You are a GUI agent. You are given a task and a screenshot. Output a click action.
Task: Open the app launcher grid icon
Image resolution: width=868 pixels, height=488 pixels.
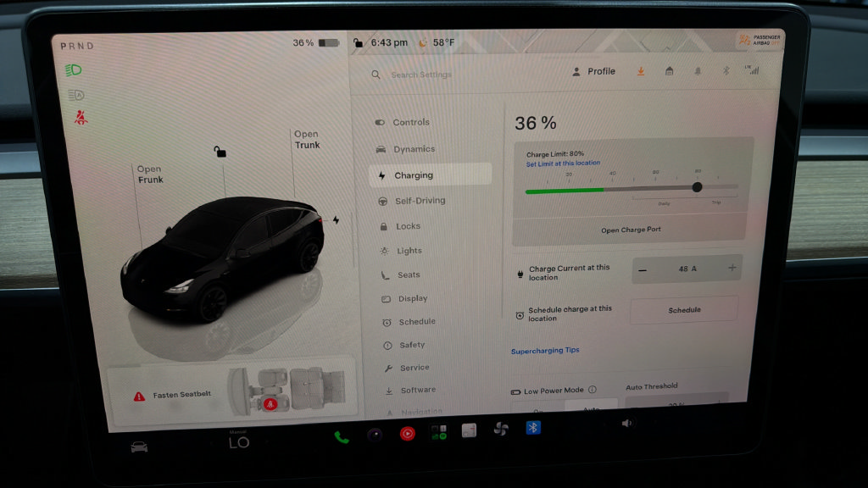439,432
